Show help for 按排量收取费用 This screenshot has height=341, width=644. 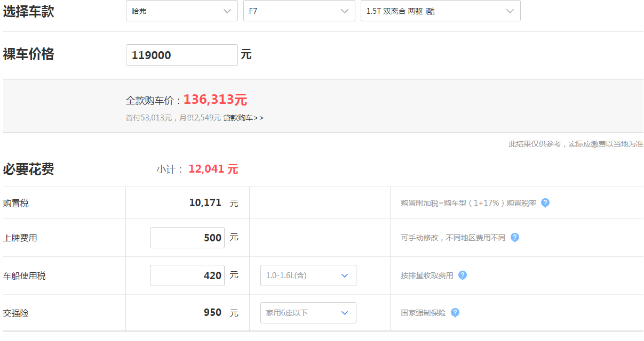[x=463, y=275]
